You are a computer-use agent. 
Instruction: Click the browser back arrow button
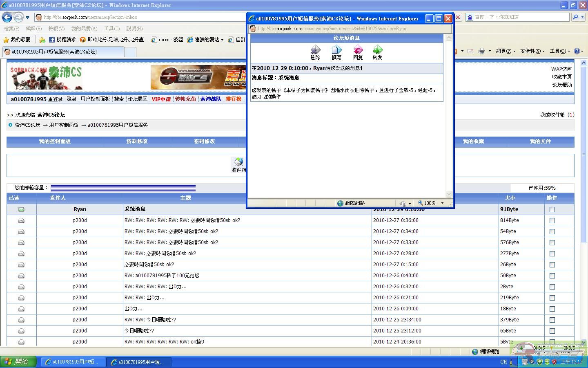click(7, 17)
